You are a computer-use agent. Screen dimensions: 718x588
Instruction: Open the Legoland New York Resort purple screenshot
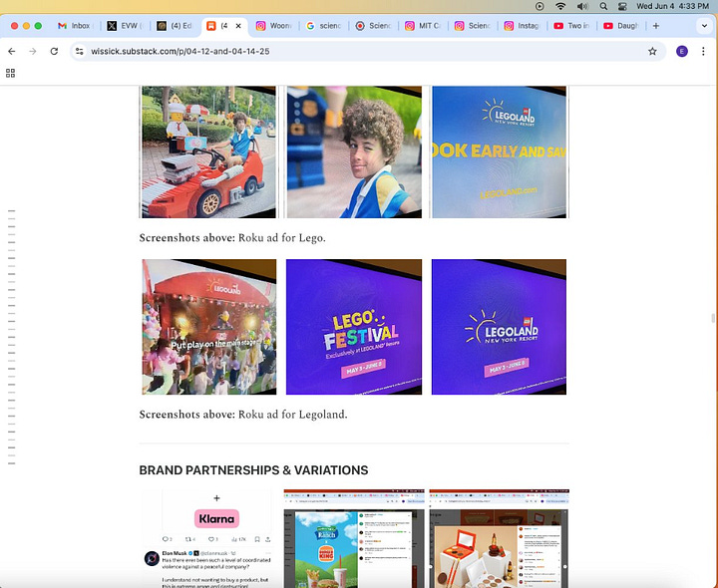pyautogui.click(x=500, y=327)
